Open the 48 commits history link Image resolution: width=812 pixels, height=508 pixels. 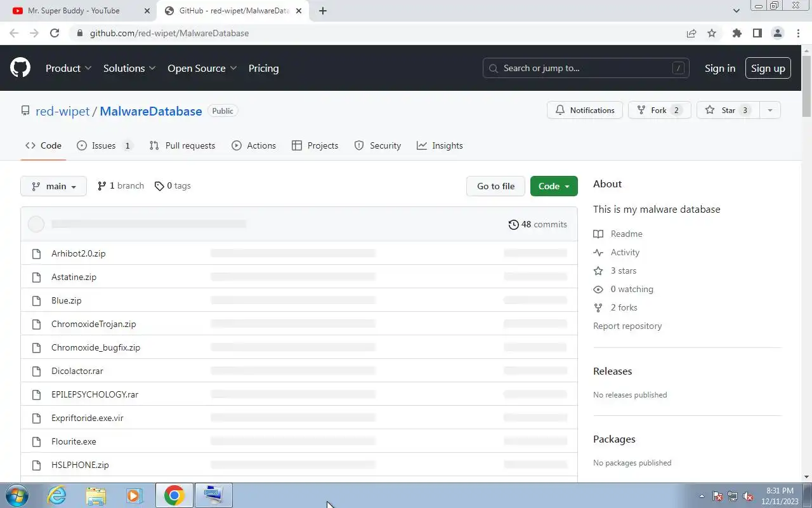pos(538,224)
